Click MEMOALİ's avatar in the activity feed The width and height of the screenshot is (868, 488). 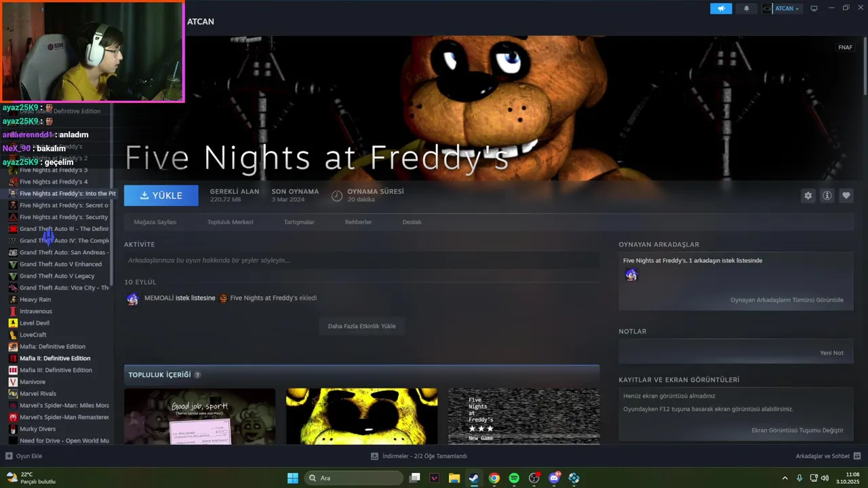tap(132, 298)
